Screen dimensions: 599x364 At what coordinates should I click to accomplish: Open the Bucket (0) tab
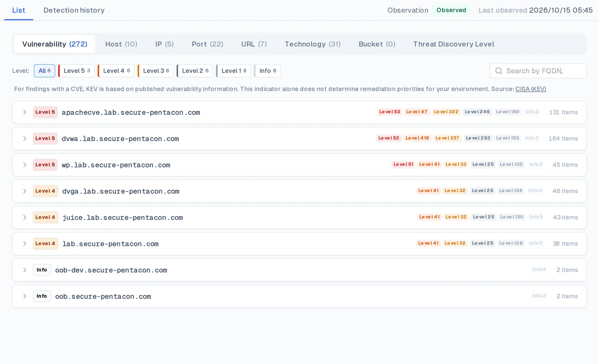(x=377, y=44)
